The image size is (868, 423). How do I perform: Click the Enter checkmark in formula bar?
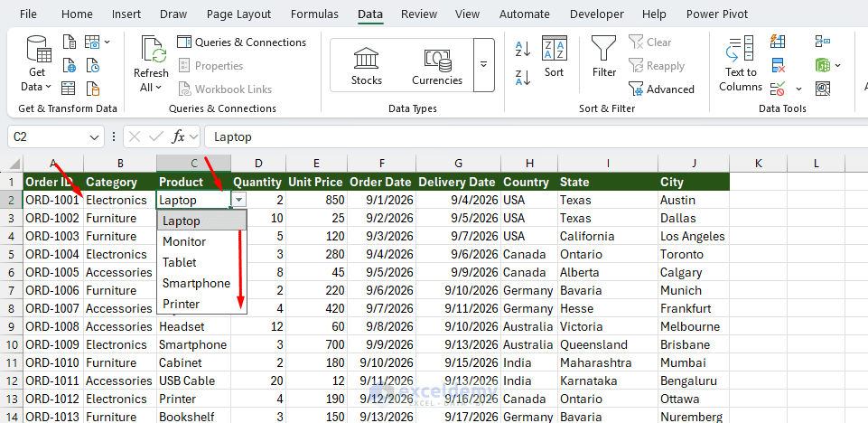pyautogui.click(x=156, y=136)
